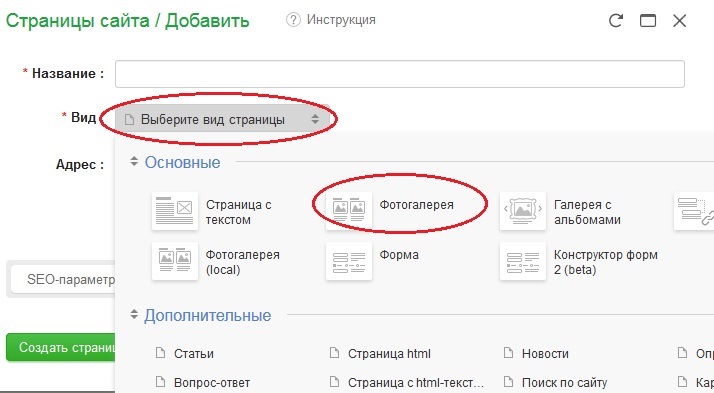Click document icon beside Страница html
714x393 pixels.
point(334,353)
